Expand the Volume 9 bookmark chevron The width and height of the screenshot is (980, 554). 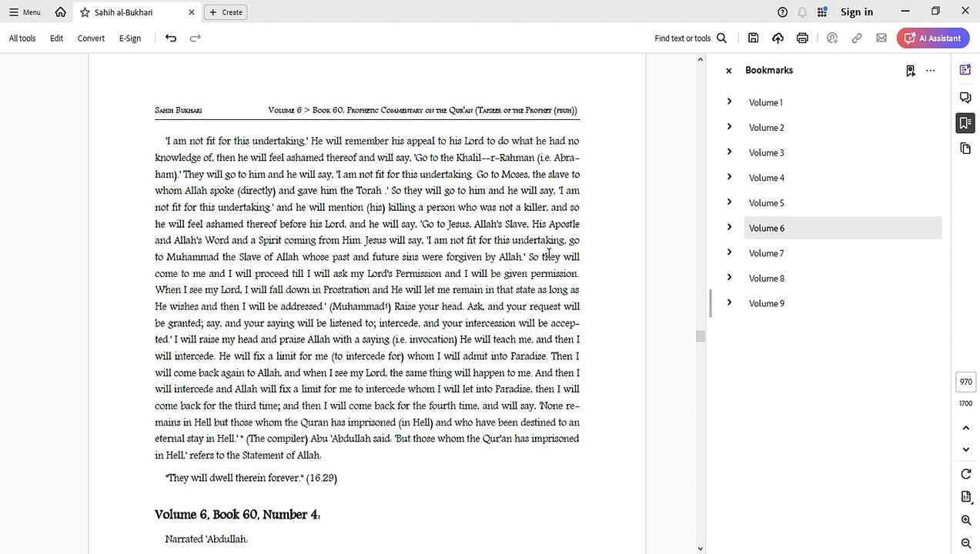click(729, 302)
